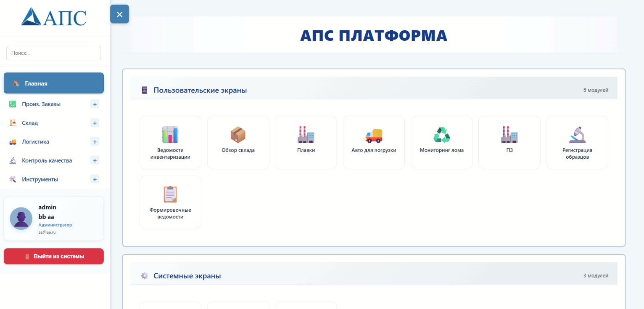The width and height of the screenshot is (644, 309).
Task: Click the Инструменты tools sidebar icon
Action: pyautogui.click(x=13, y=179)
